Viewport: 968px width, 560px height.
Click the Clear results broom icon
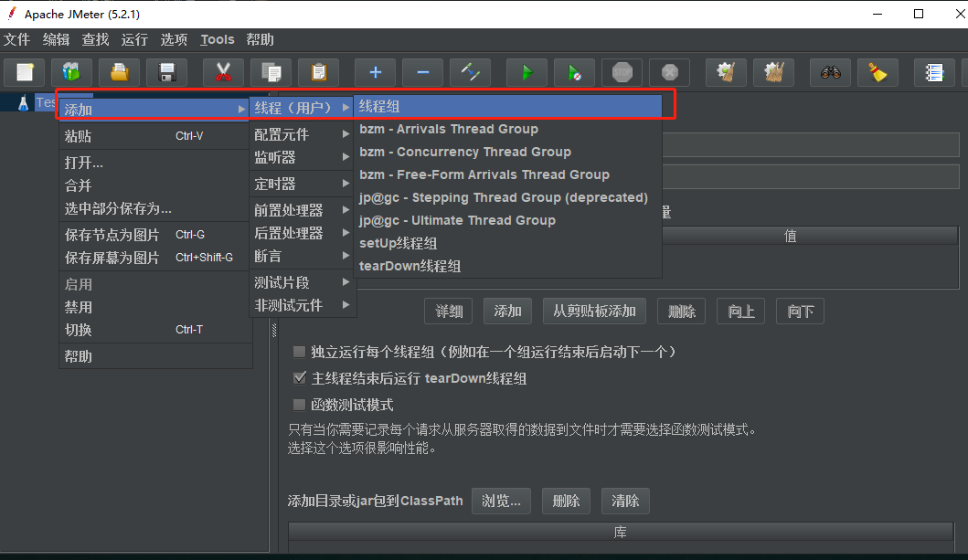pos(727,72)
